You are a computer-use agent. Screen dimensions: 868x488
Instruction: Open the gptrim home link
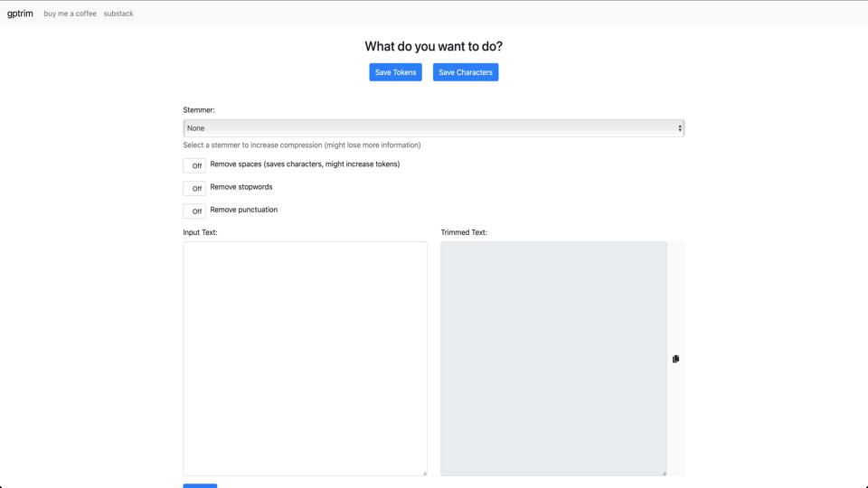click(20, 14)
